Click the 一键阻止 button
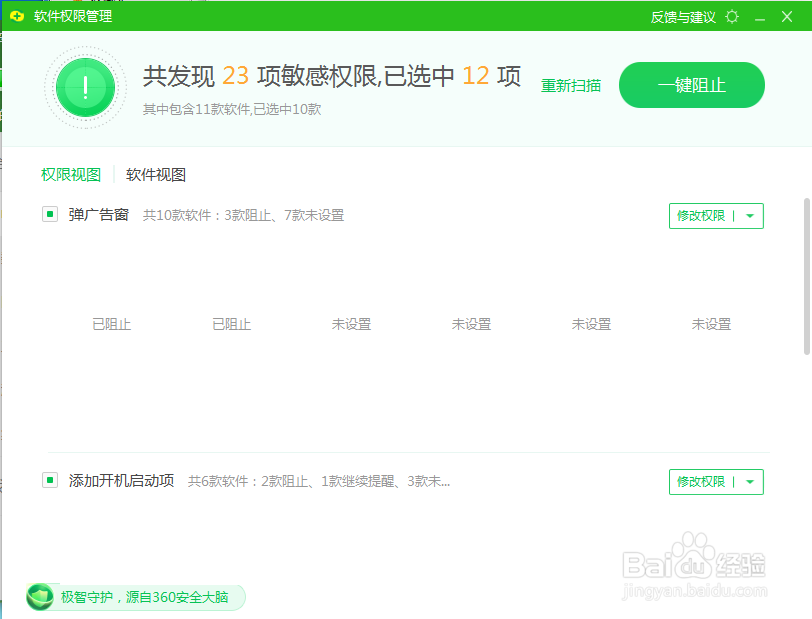812x619 pixels. click(692, 85)
